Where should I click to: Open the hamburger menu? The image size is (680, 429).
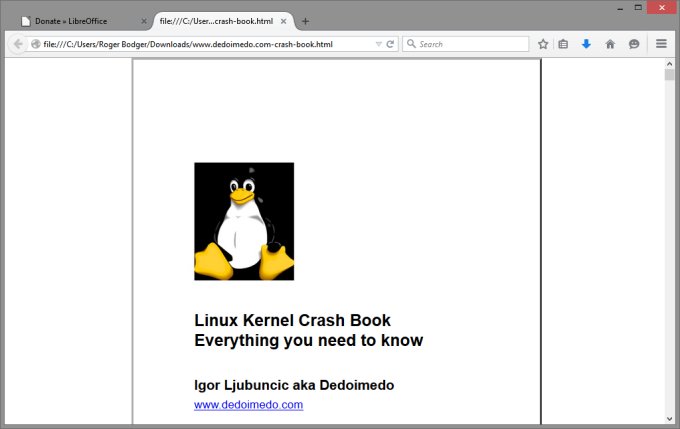pos(661,44)
